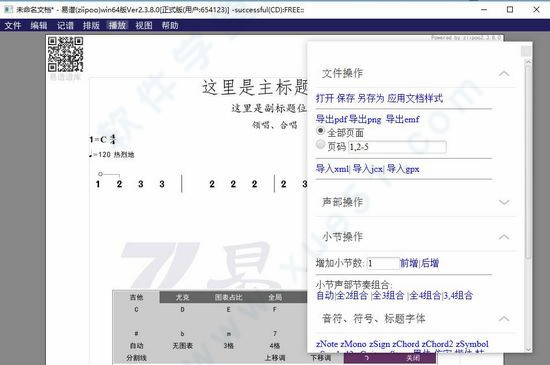Open the 播放 menu
This screenshot has width=550, height=365.
pyautogui.click(x=117, y=26)
